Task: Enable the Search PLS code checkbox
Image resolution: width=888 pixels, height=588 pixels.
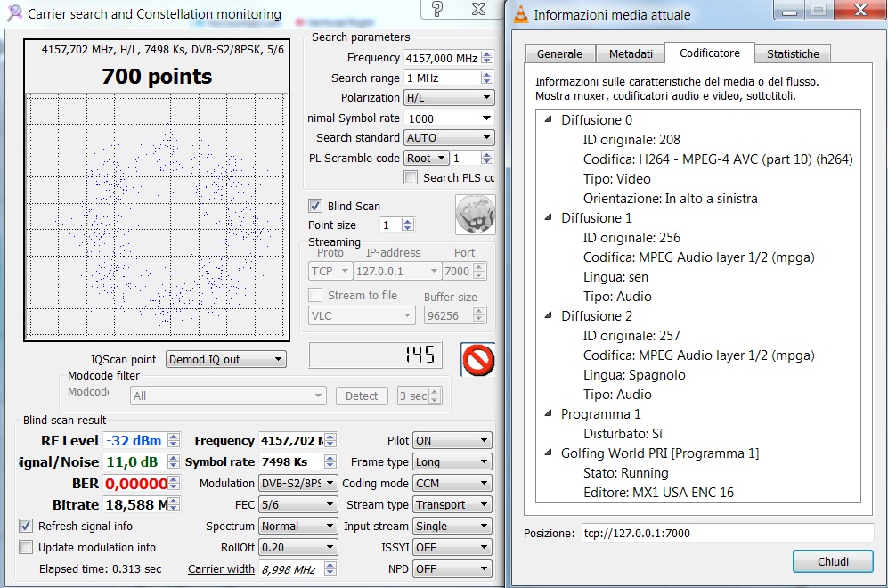Action: tap(411, 177)
